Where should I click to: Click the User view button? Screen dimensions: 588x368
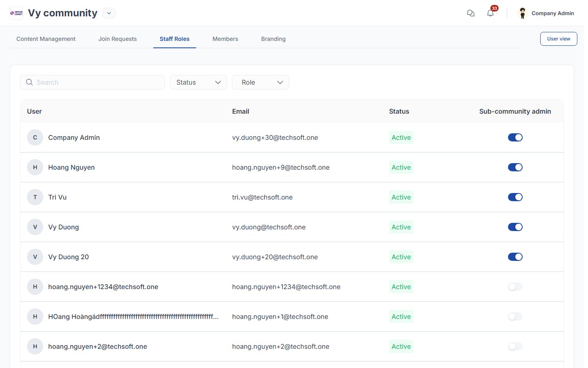pyautogui.click(x=559, y=39)
